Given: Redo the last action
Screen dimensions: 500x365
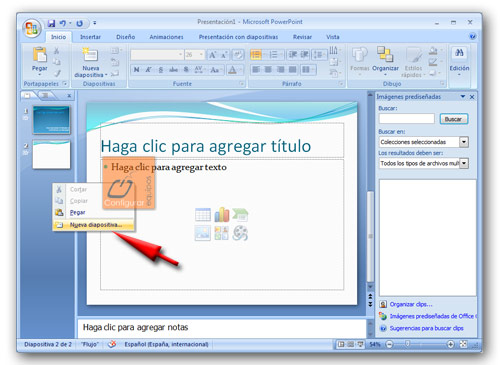Looking at the screenshot, I should coord(79,23).
